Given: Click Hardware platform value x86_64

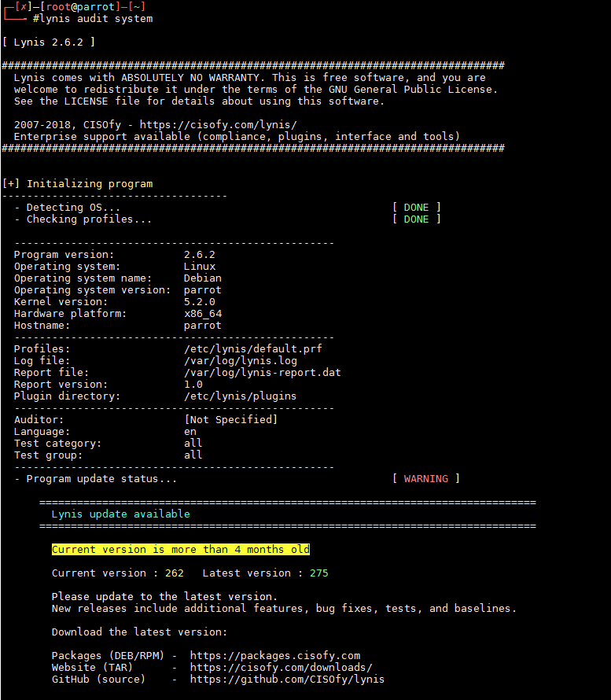Looking at the screenshot, I should point(203,314).
